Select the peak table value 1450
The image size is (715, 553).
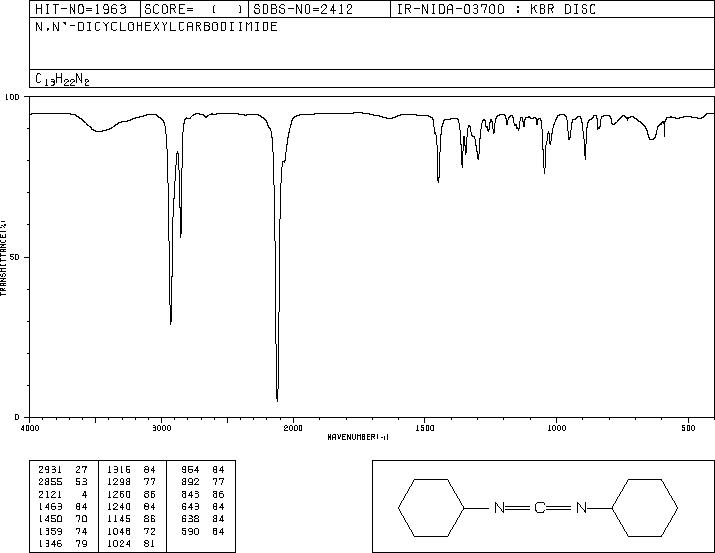point(50,519)
